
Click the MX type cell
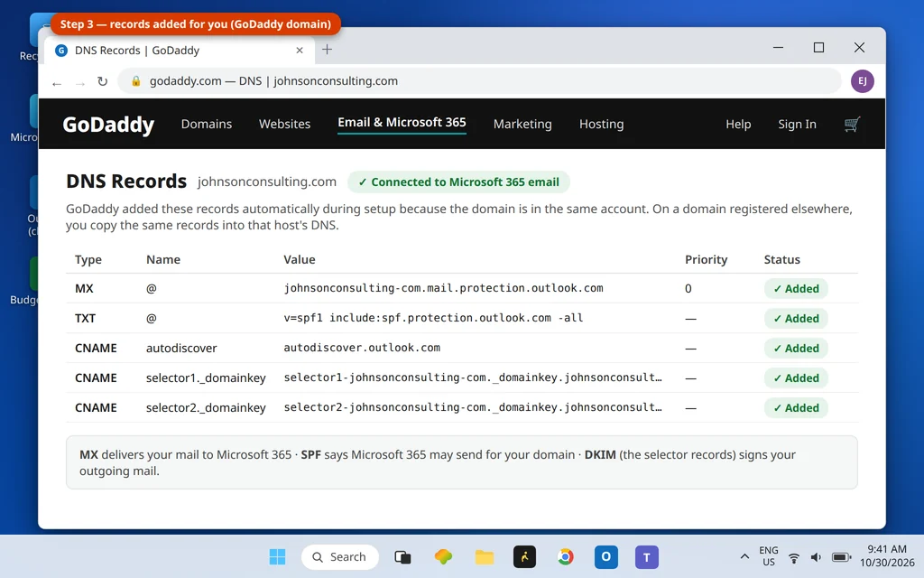84,288
